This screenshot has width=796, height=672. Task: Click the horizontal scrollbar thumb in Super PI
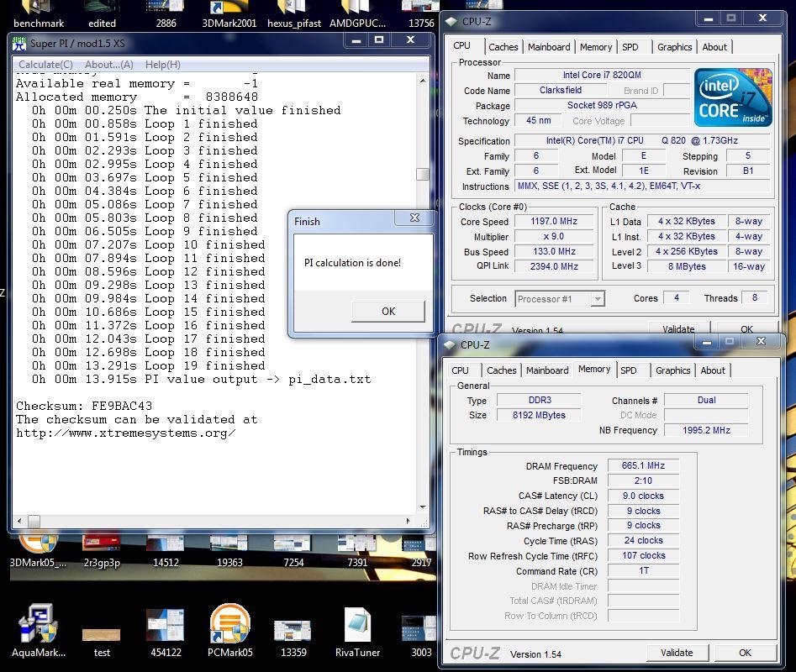(34, 521)
